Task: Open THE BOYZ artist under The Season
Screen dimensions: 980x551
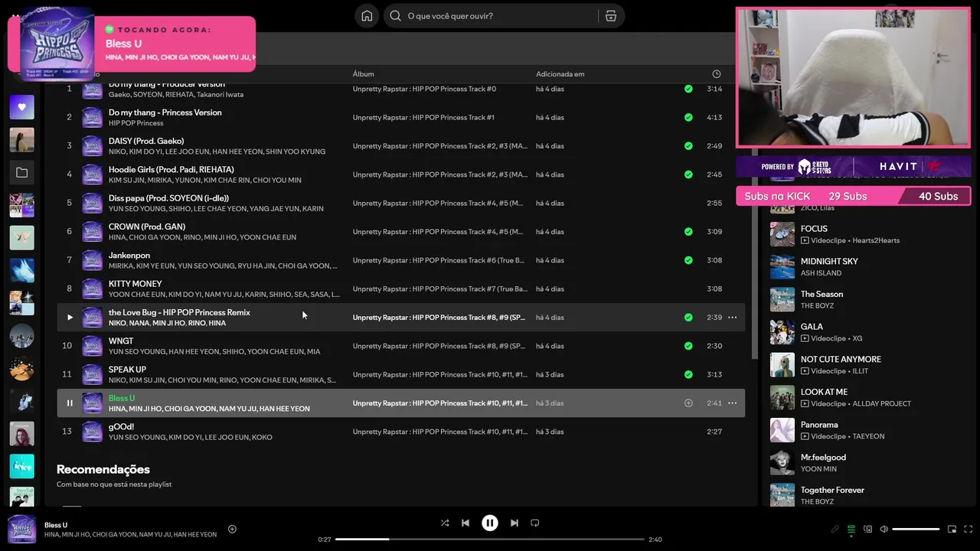Action: point(817,306)
